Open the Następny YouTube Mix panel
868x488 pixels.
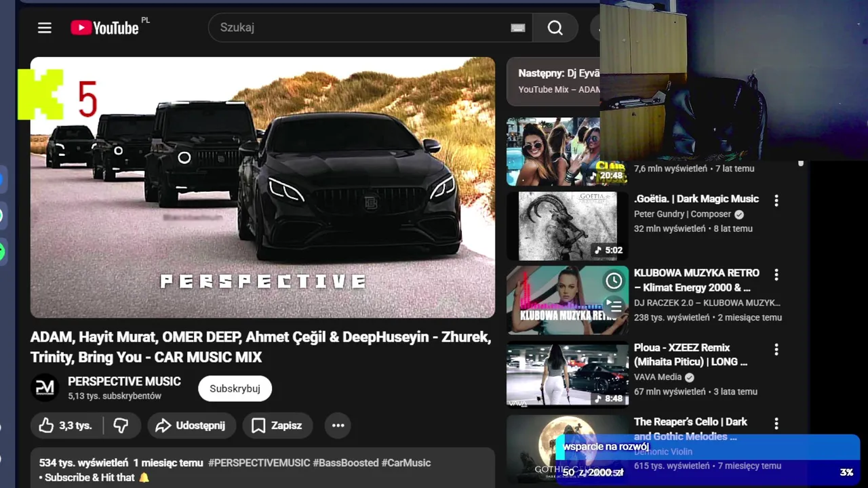(553, 81)
